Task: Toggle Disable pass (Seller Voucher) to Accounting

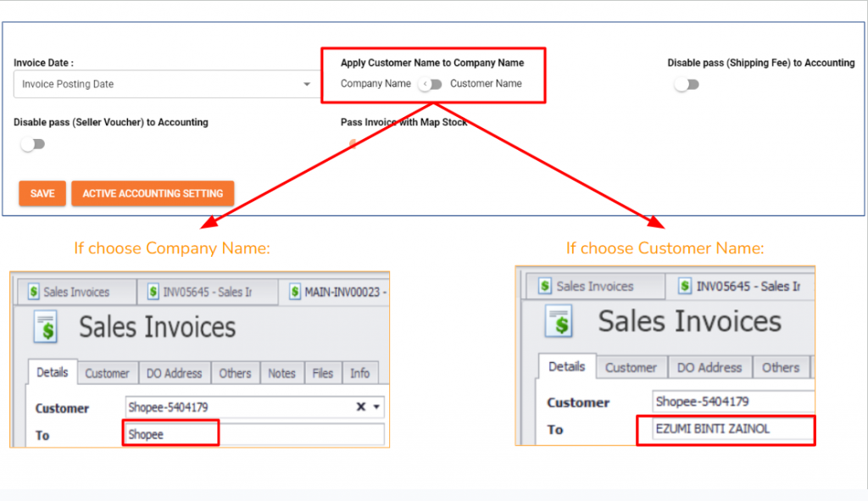Action: 33,144
